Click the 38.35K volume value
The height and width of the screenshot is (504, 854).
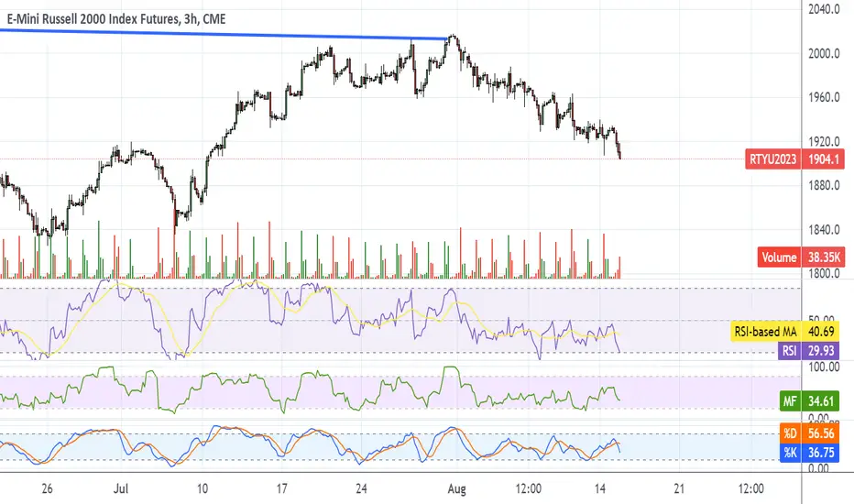pos(823,257)
